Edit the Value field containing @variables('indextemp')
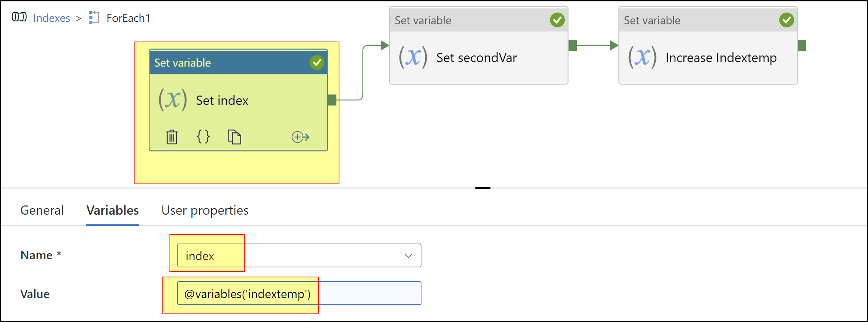The width and height of the screenshot is (868, 322). pos(248,293)
